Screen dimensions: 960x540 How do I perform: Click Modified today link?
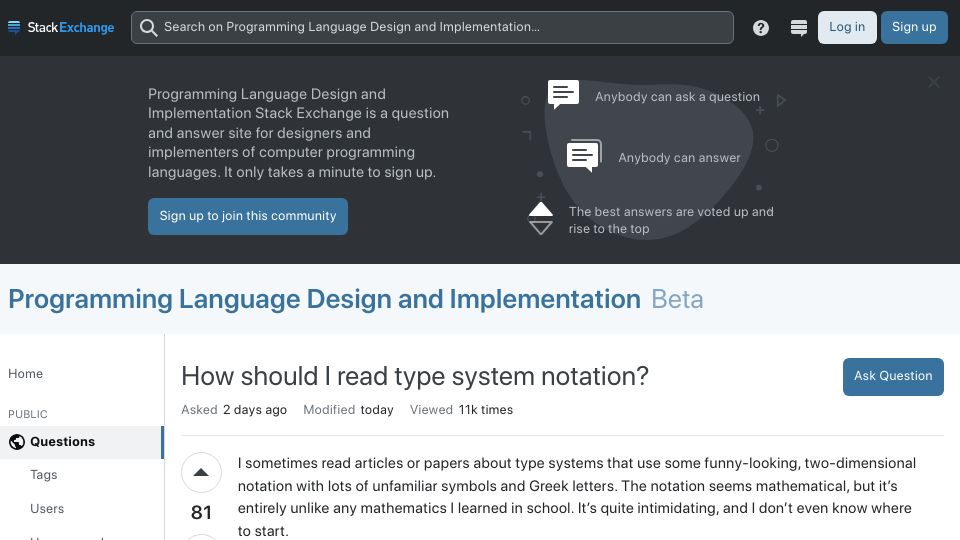(348, 410)
